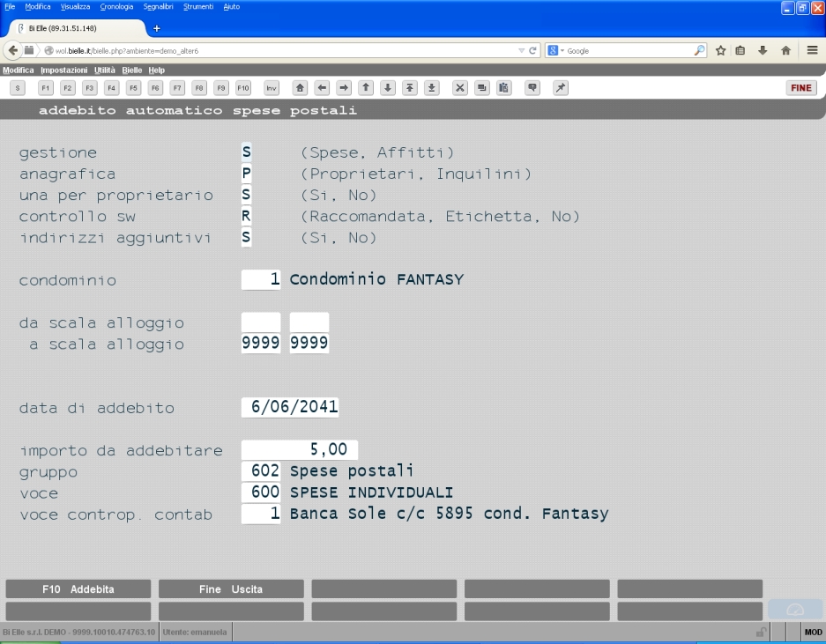Click the Fine Uscita button

(x=231, y=589)
